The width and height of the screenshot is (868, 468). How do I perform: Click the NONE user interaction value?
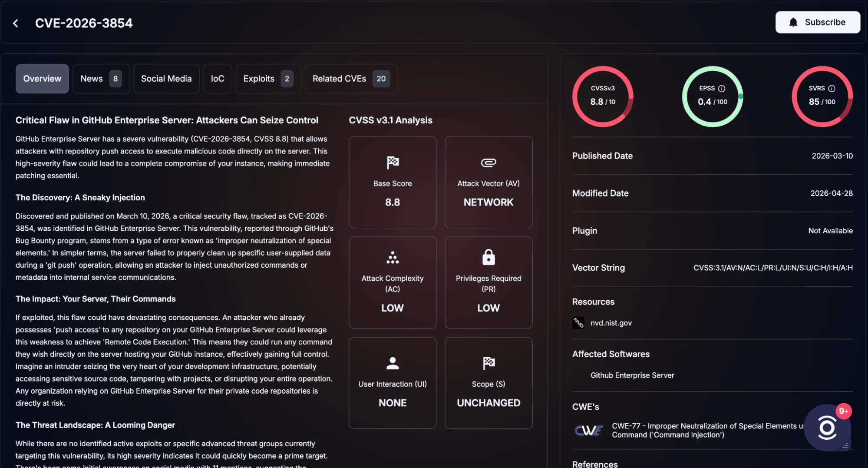click(393, 403)
